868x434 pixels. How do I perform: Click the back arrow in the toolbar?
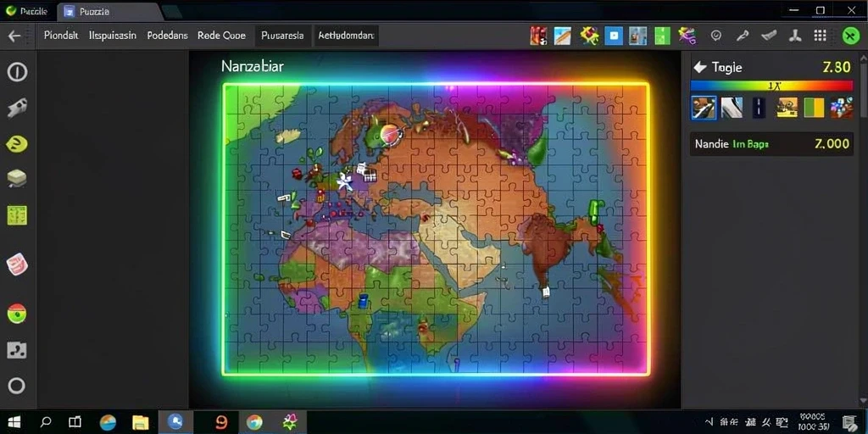(14, 36)
